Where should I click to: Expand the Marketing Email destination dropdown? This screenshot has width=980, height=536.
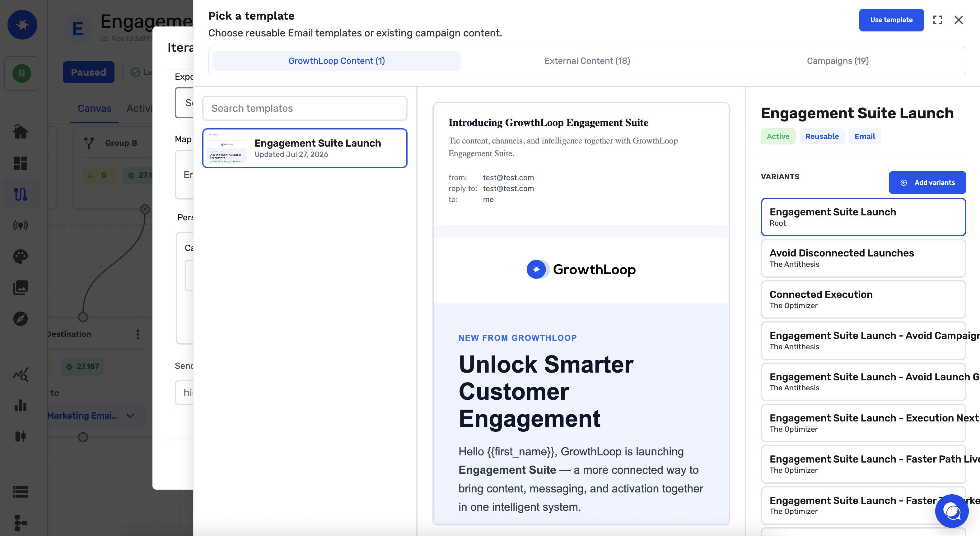(130, 416)
